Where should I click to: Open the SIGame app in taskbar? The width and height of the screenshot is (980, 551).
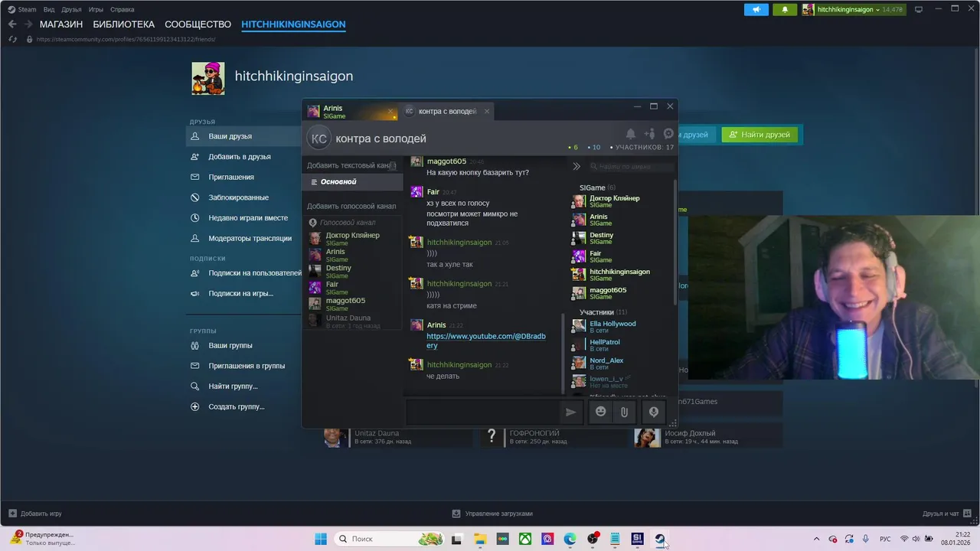coord(638,539)
